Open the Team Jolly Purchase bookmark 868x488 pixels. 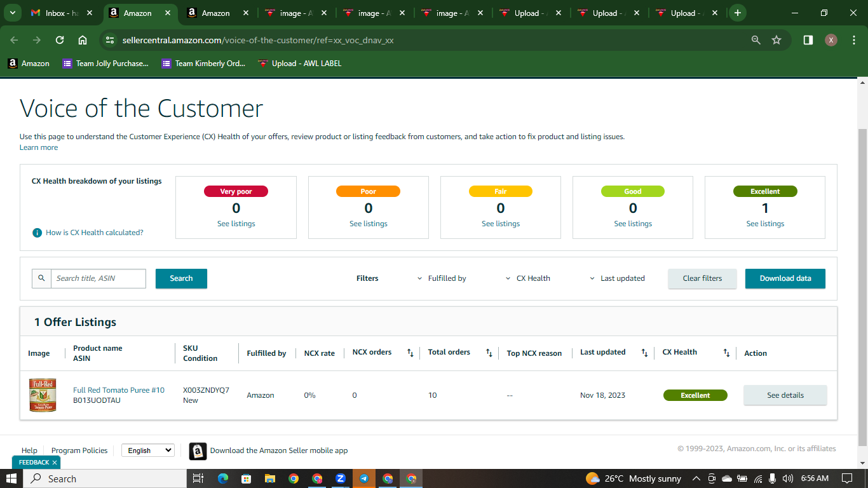tap(105, 64)
